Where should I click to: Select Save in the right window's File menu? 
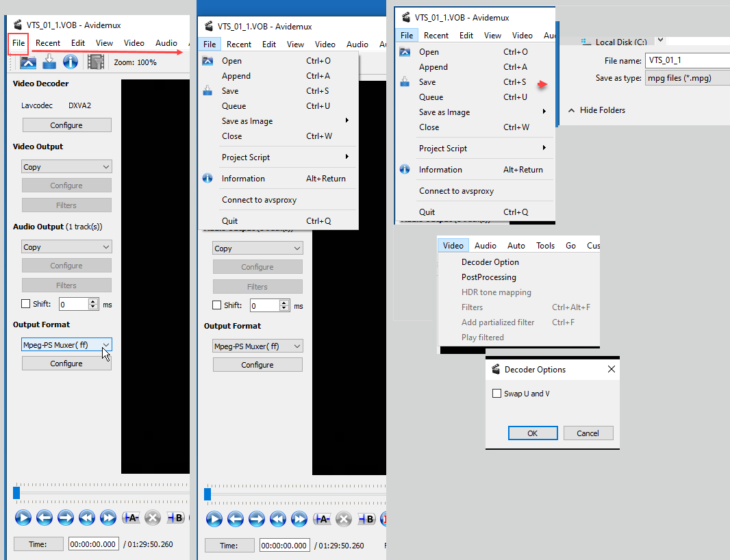click(475, 82)
